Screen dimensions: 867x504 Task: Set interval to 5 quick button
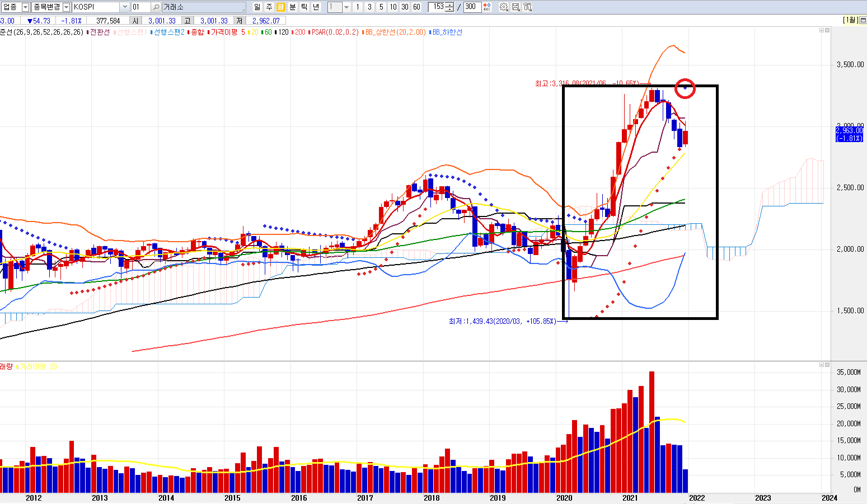point(382,7)
